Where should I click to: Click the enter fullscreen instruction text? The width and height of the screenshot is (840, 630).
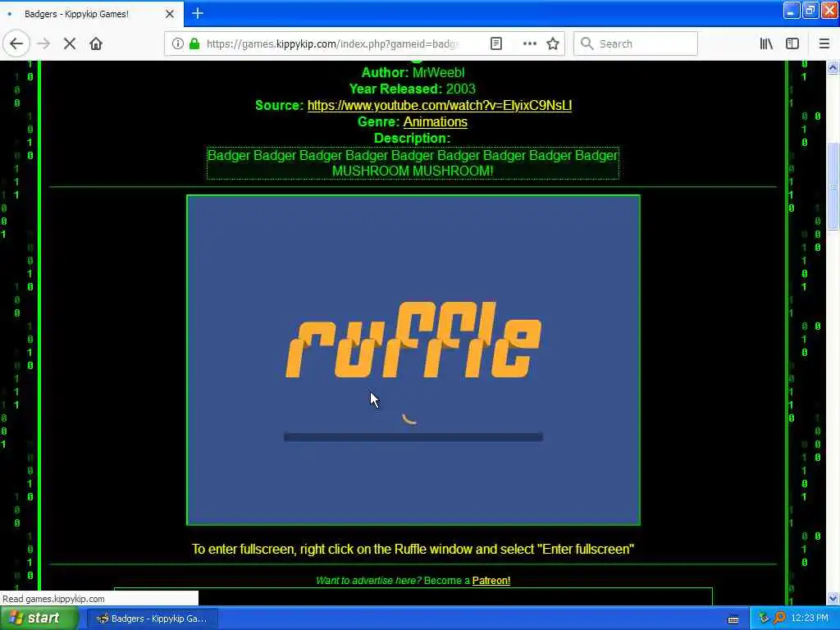(413, 550)
